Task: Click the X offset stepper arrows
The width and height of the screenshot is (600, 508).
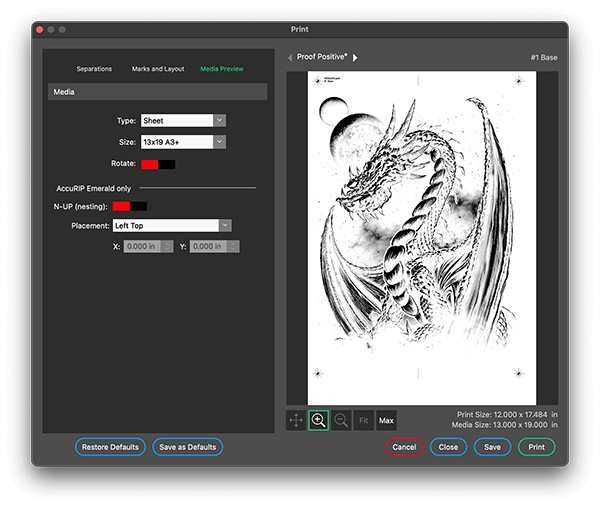Action: [167, 246]
